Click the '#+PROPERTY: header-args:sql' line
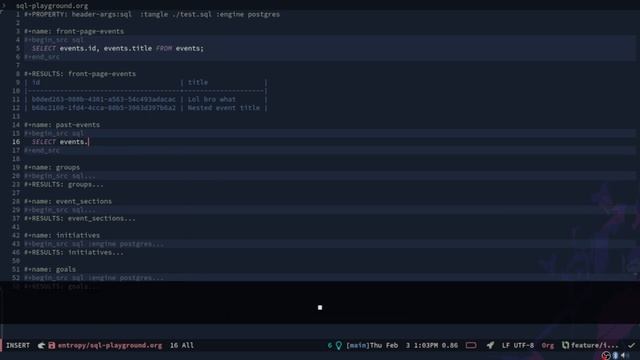This screenshot has width=640, height=360. coord(152,14)
